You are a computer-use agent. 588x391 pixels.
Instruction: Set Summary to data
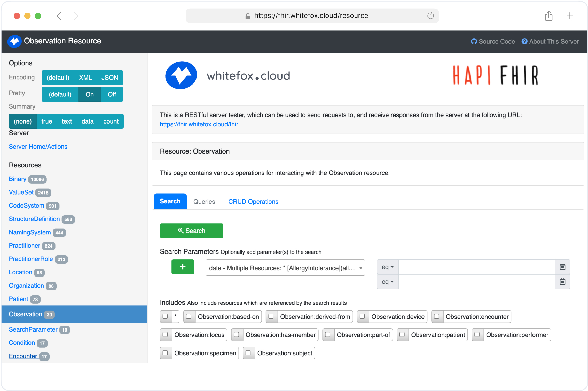click(88, 121)
